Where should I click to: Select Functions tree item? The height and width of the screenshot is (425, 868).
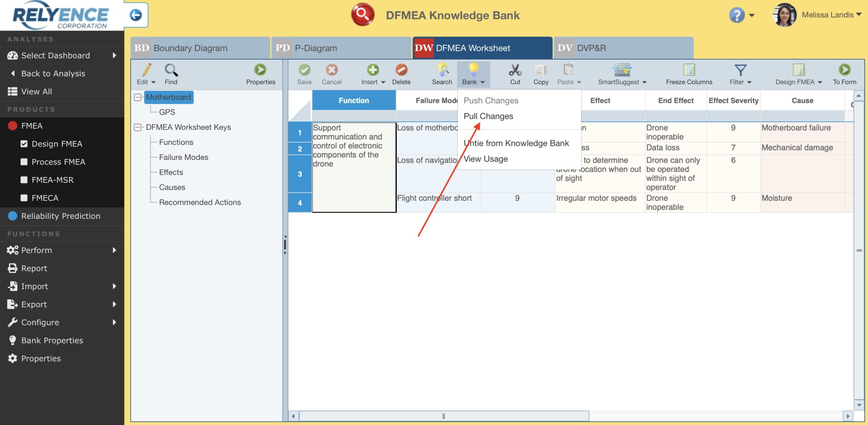click(176, 142)
